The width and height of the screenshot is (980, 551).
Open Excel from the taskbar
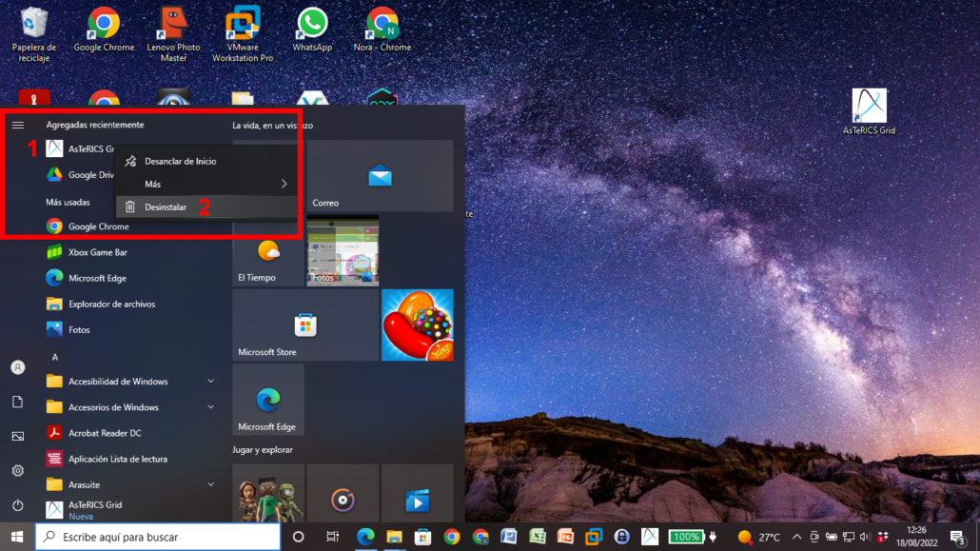pos(537,538)
